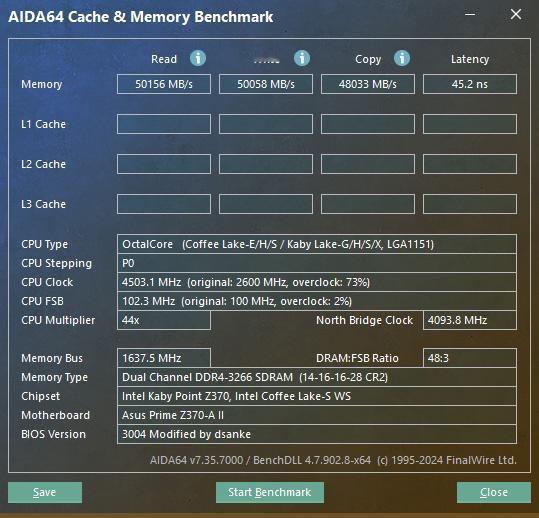Click the DRAM:FSB Ratio value 48:3

470,358
